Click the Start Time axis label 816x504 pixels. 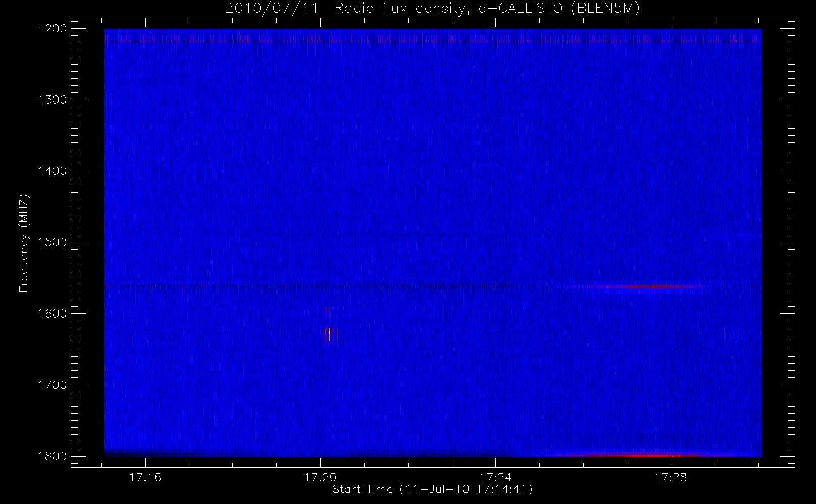coord(433,489)
